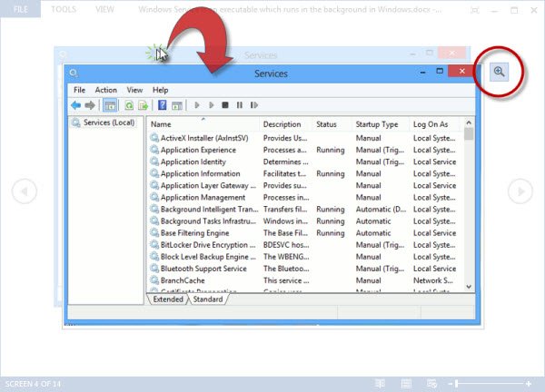Click gear icon next to ActiveX Installer

[154, 138]
